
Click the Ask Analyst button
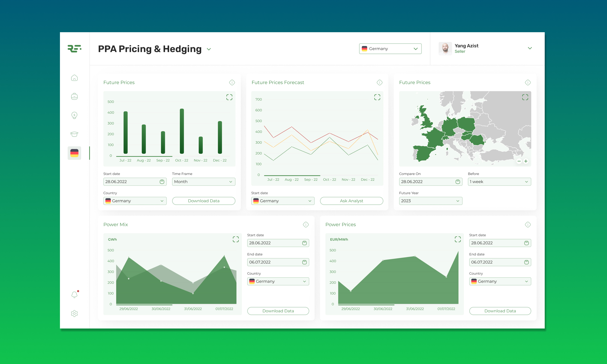pyautogui.click(x=352, y=201)
